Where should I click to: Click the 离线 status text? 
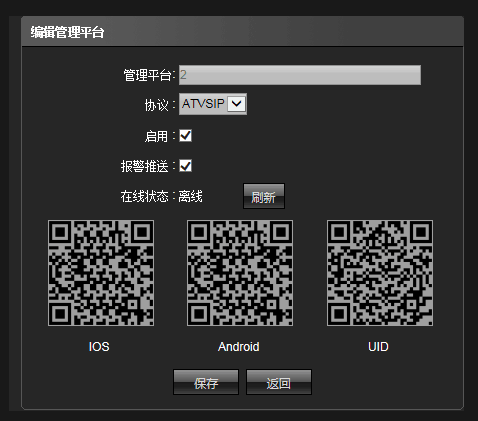(190, 196)
